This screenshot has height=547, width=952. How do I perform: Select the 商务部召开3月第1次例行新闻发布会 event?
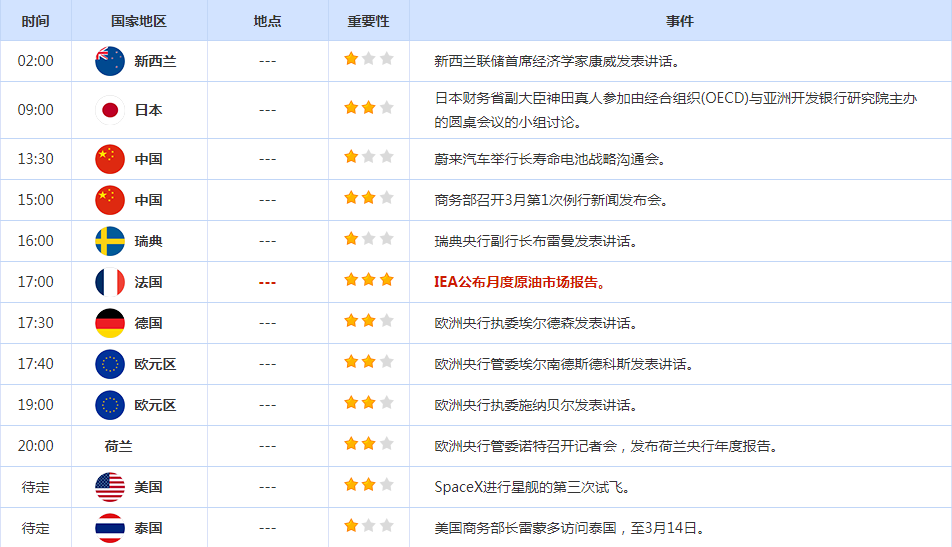551,200
